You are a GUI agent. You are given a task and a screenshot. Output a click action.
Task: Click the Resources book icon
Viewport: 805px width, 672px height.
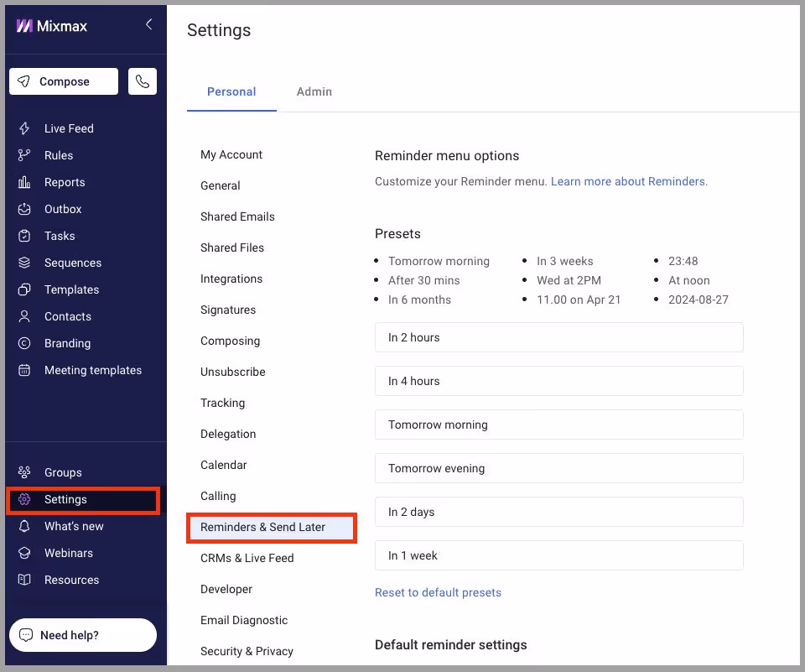tap(24, 580)
